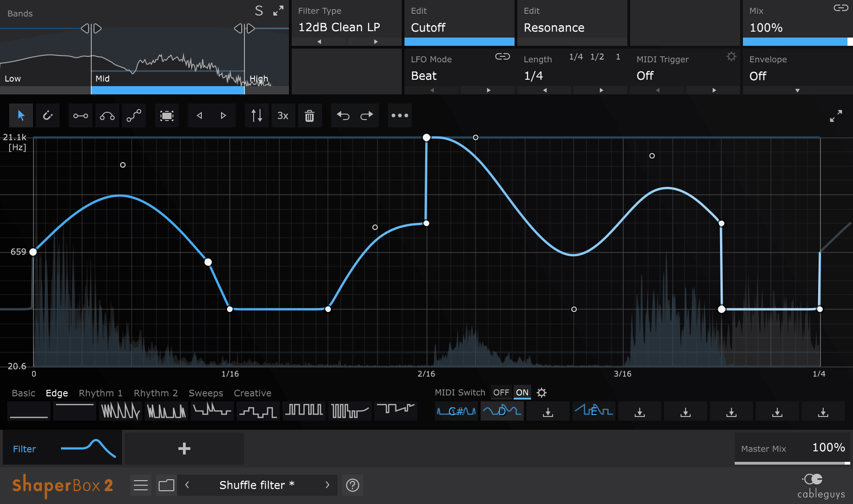Toggle the snap magnet tool
The width and height of the screenshot is (853, 504).
pos(48,115)
